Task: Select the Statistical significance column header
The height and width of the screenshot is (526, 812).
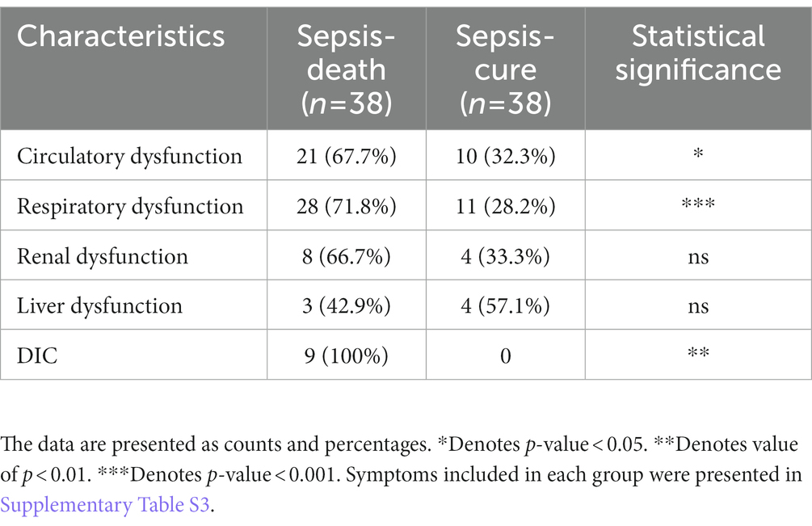Action: (698, 53)
